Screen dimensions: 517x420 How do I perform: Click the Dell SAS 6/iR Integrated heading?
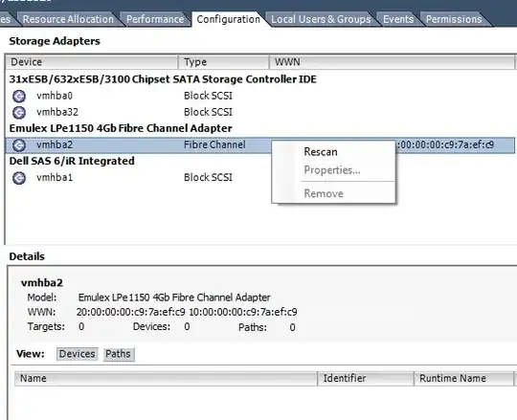[x=72, y=161]
